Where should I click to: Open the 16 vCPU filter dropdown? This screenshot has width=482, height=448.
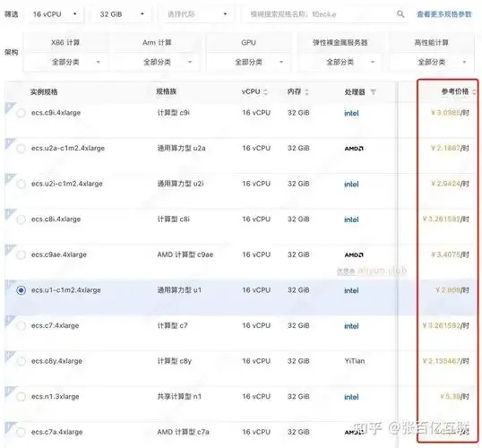56,14
